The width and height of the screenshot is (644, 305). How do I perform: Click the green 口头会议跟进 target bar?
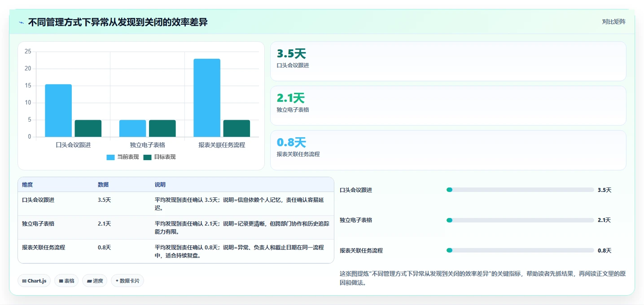point(88,128)
